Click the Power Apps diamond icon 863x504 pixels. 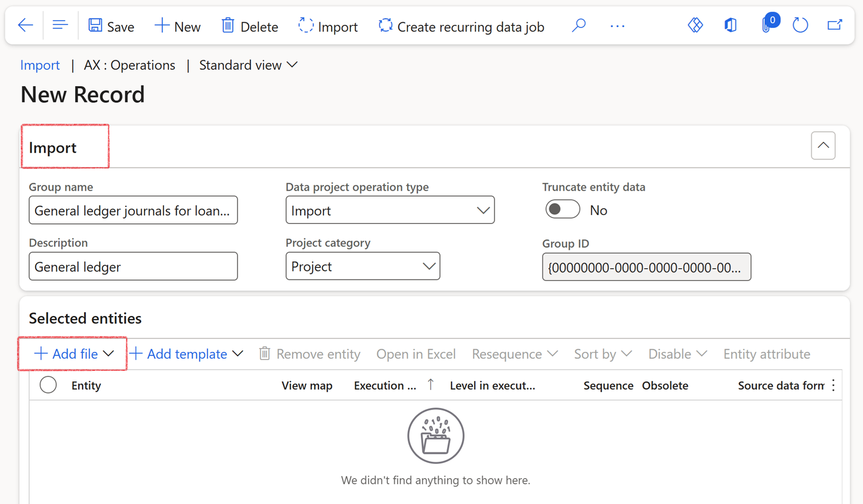(695, 25)
